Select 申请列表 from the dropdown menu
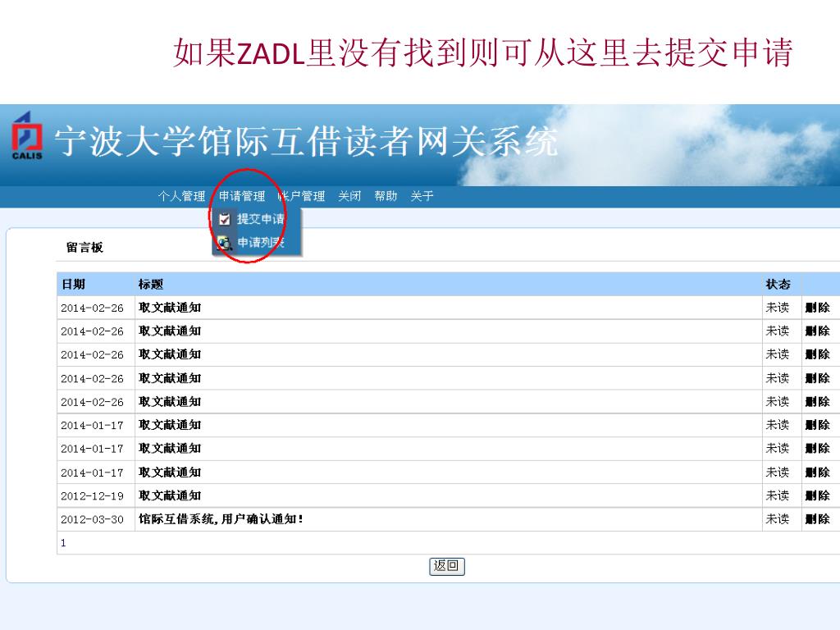 261,243
